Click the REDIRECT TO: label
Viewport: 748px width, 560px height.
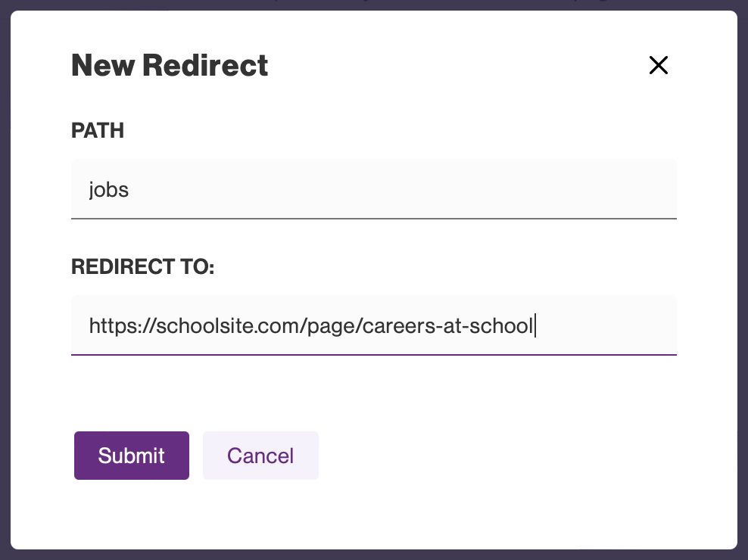tap(143, 267)
